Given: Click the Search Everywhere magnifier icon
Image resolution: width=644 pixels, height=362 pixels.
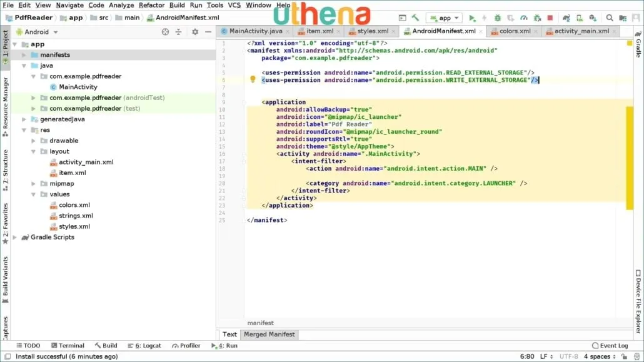Looking at the screenshot, I should [610, 18].
